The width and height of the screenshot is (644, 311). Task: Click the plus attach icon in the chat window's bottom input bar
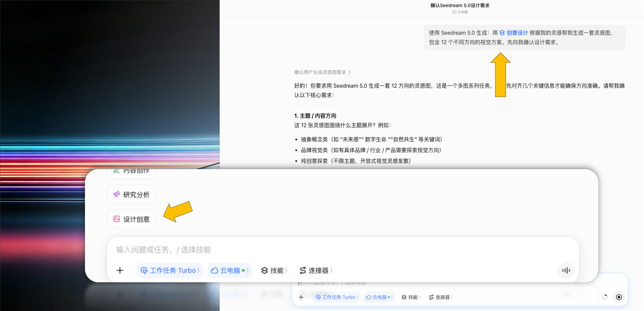[301, 297]
